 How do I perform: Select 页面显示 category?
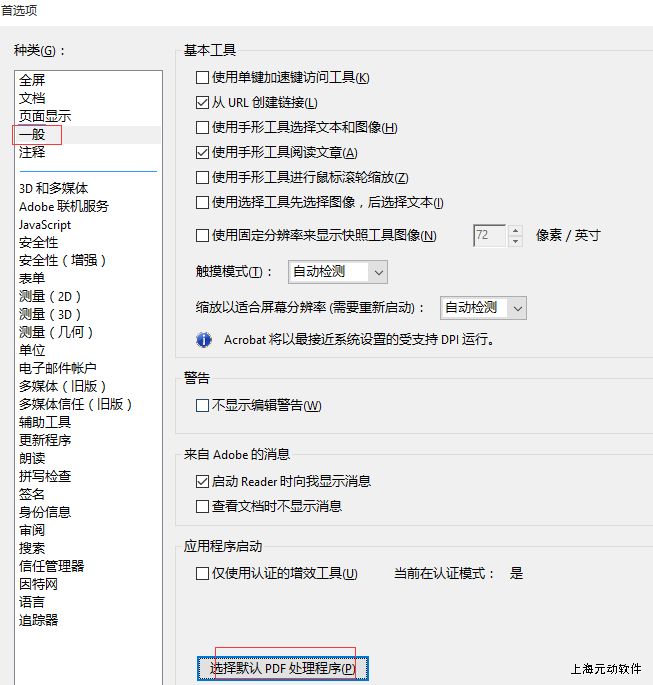(45, 116)
